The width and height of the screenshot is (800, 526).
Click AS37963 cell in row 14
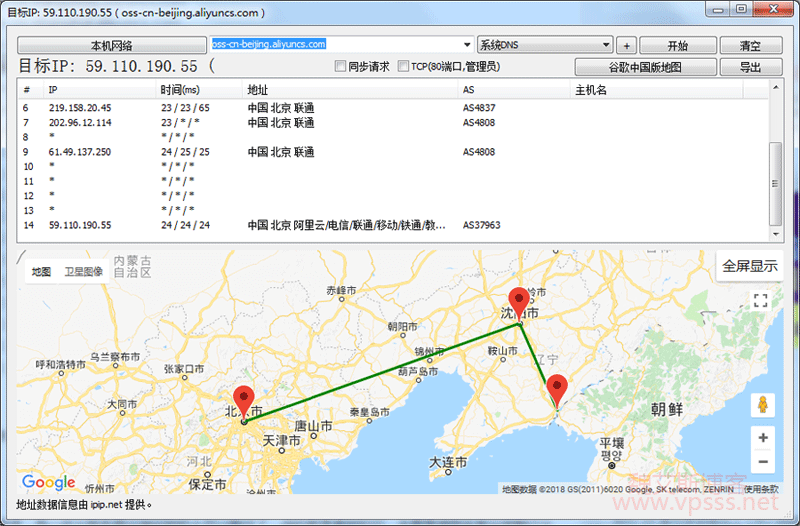point(482,225)
